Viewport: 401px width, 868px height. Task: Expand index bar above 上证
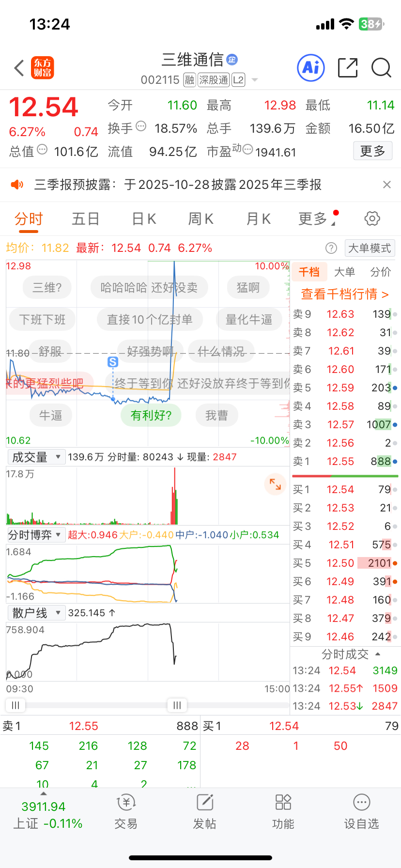pos(44,793)
